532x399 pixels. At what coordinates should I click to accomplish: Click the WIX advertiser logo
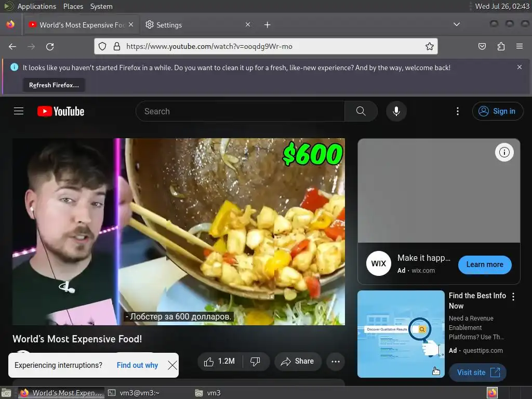[379, 263]
